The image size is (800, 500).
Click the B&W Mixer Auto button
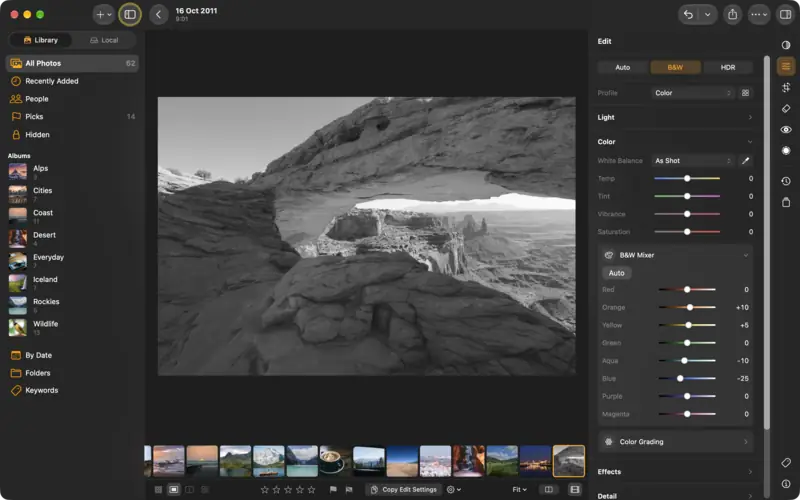[x=616, y=273]
